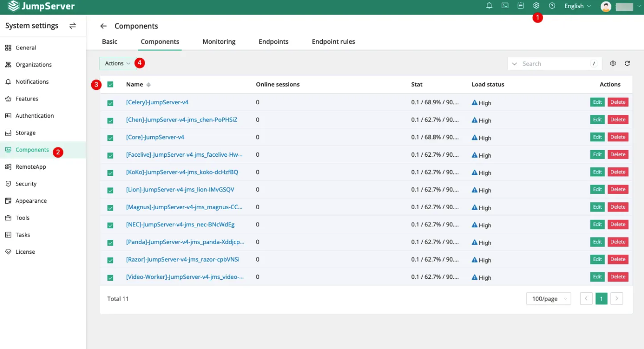Delete the Razor component
Image resolution: width=644 pixels, height=349 pixels.
pyautogui.click(x=618, y=259)
